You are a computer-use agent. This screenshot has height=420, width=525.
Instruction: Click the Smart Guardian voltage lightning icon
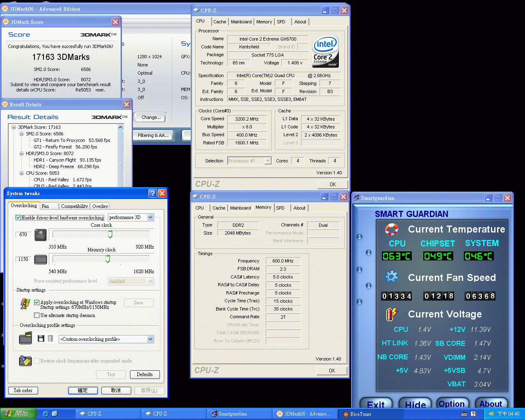click(392, 314)
